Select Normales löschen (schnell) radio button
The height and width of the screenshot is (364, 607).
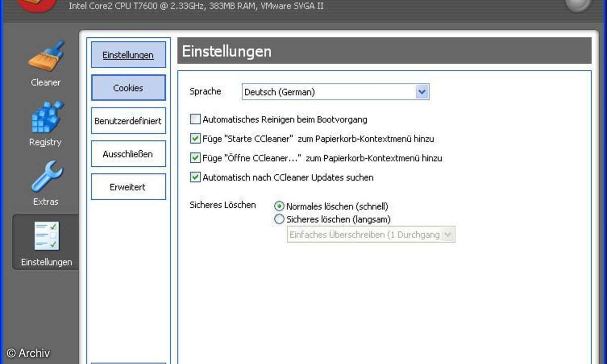[x=279, y=206]
